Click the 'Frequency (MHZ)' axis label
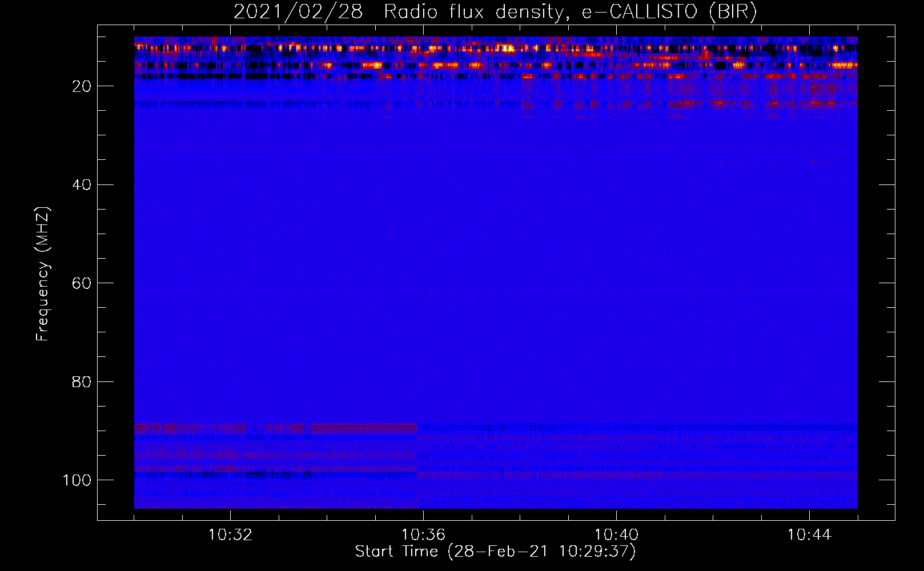924x571 pixels. pyautogui.click(x=43, y=274)
